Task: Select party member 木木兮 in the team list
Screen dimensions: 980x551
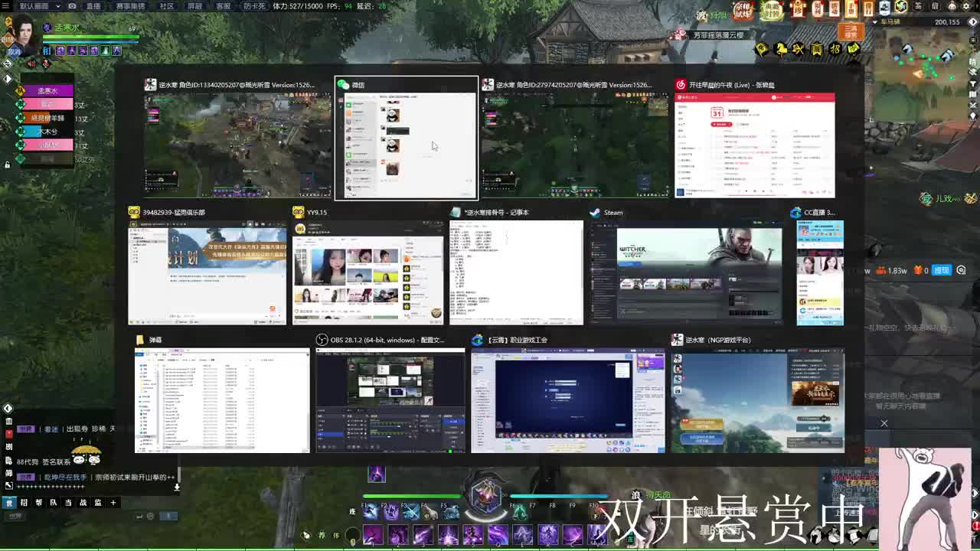Action: tap(47, 132)
